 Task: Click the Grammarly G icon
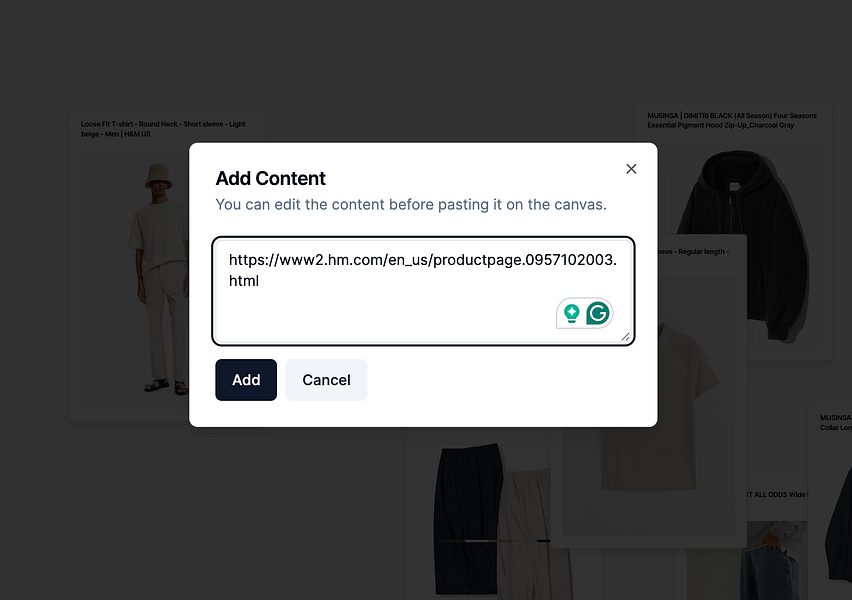click(598, 314)
